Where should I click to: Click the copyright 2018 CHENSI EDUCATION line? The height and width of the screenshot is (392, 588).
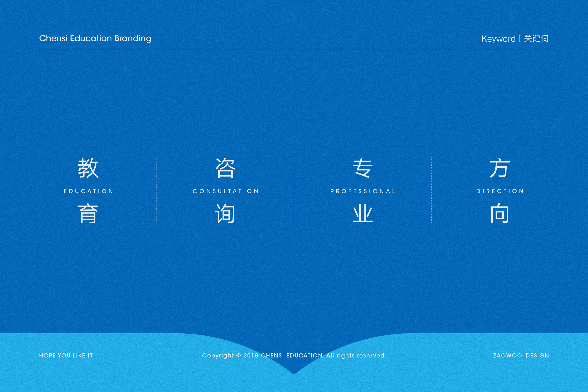coord(294,356)
